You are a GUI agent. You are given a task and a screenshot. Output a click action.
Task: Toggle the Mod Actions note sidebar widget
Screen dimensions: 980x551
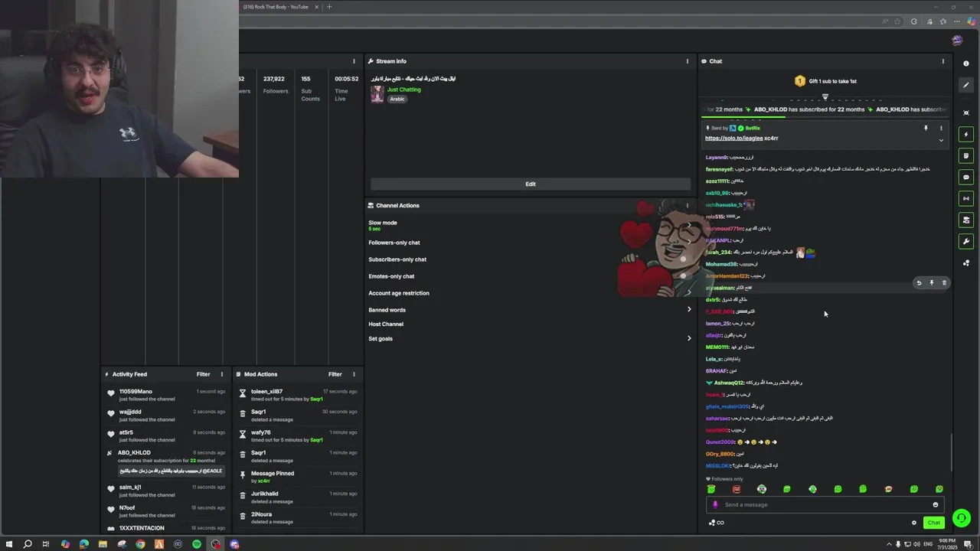pyautogui.click(x=966, y=156)
